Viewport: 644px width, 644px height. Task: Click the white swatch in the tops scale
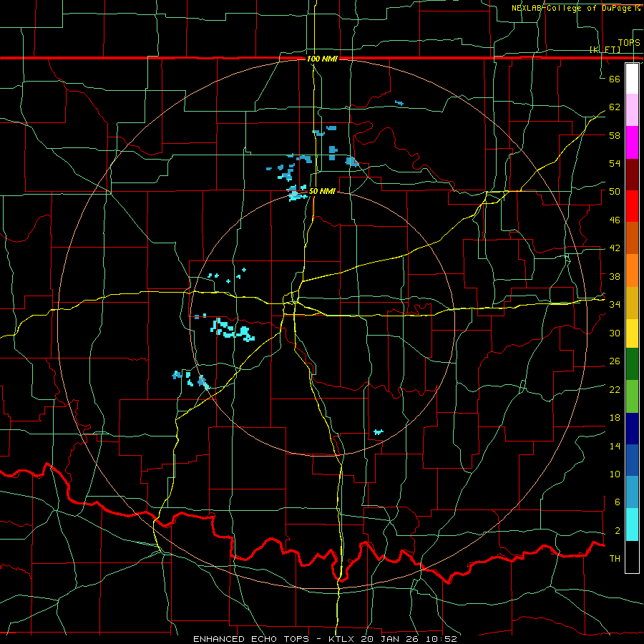coord(632,79)
